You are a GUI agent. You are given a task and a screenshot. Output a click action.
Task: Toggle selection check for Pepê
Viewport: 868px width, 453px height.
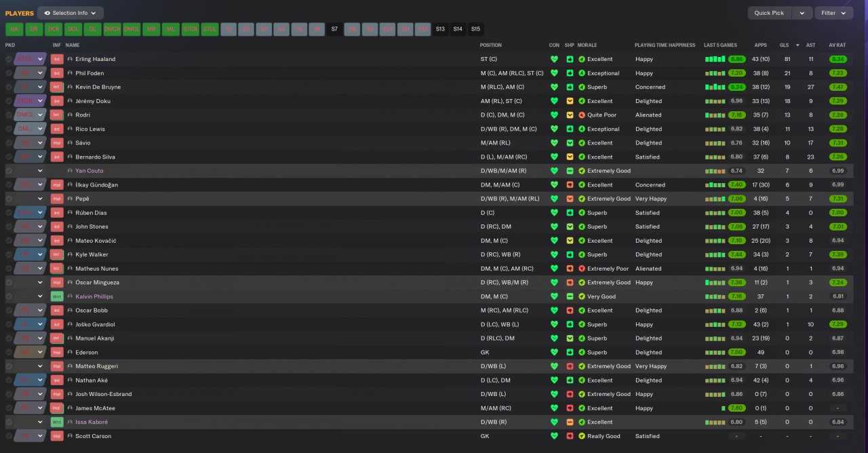point(9,199)
